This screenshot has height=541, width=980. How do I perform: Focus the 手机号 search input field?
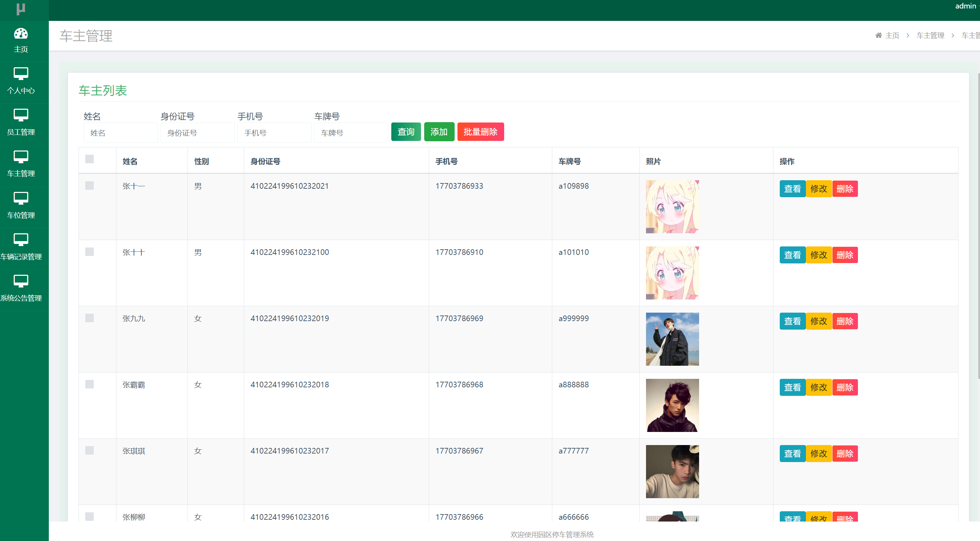(275, 133)
